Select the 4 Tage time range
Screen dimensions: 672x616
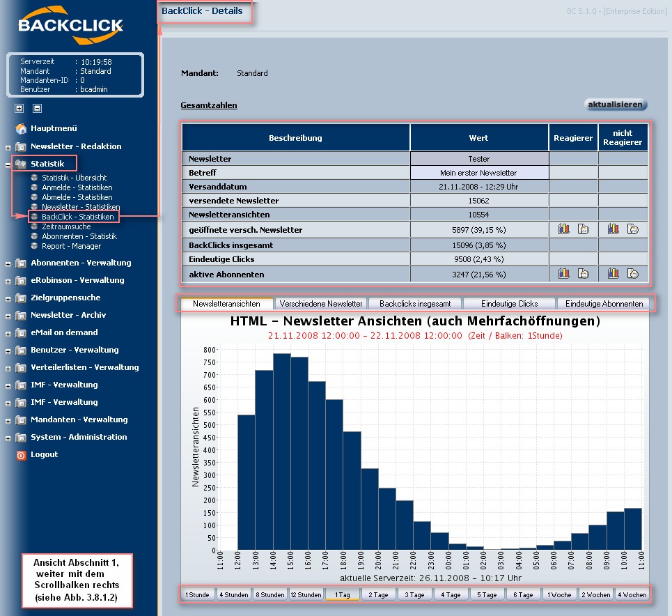click(451, 595)
